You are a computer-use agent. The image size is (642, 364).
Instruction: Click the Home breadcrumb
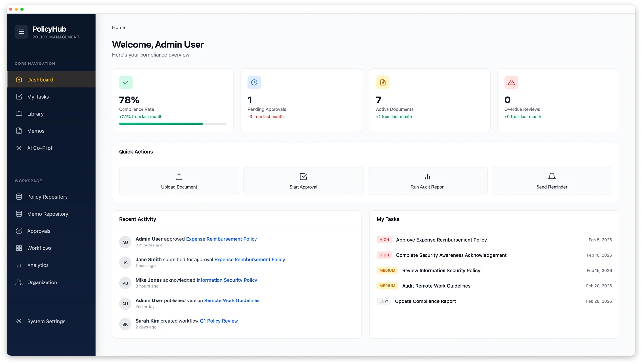pos(118,27)
